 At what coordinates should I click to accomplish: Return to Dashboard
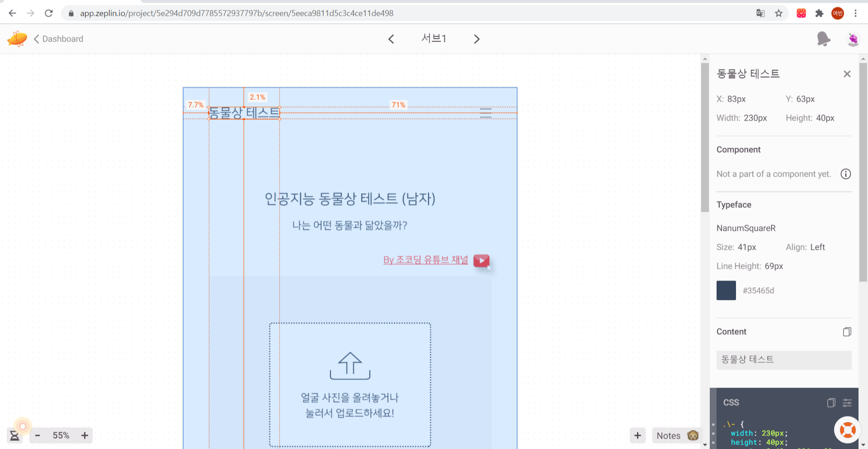[x=59, y=39]
